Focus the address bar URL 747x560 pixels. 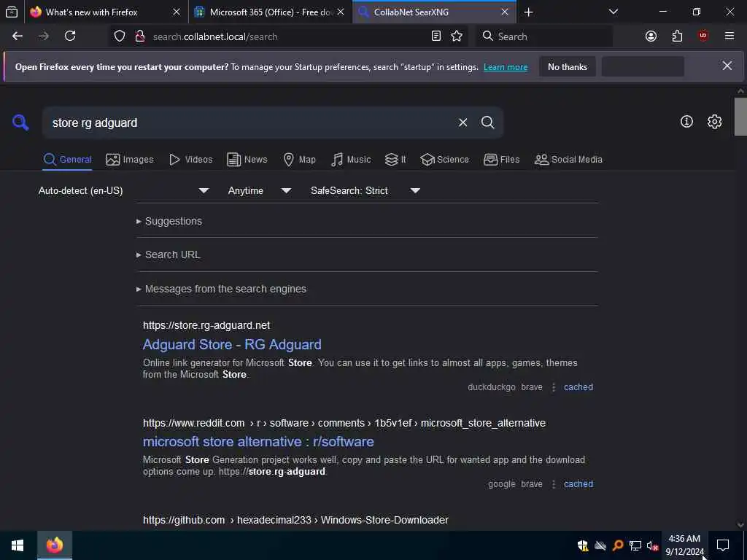(x=290, y=36)
